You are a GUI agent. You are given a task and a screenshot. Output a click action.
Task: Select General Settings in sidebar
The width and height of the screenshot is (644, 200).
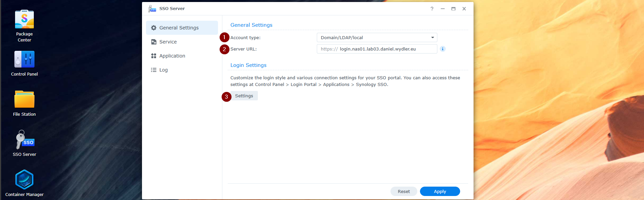click(x=182, y=28)
